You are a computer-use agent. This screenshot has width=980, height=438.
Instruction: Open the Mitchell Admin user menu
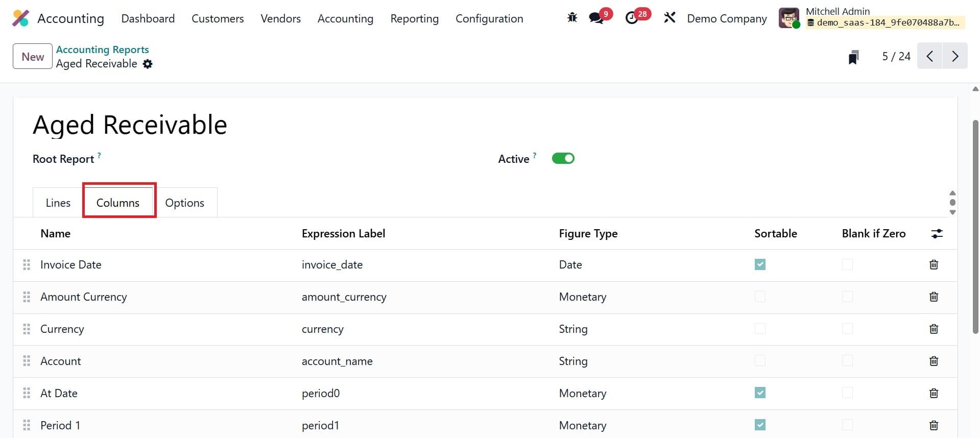point(872,18)
